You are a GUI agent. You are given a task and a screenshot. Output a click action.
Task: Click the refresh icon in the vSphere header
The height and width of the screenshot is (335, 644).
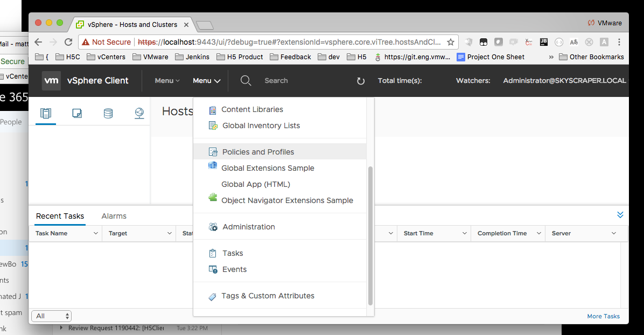[361, 81]
